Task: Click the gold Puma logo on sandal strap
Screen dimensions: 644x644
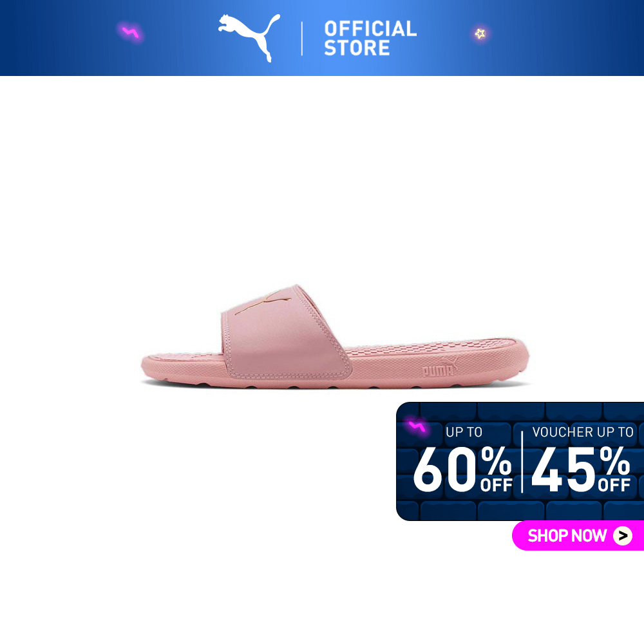Action: point(263,302)
